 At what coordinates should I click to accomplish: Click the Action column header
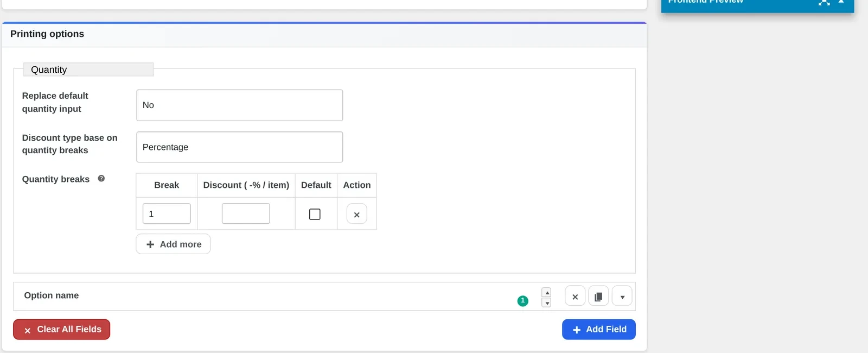tap(357, 185)
